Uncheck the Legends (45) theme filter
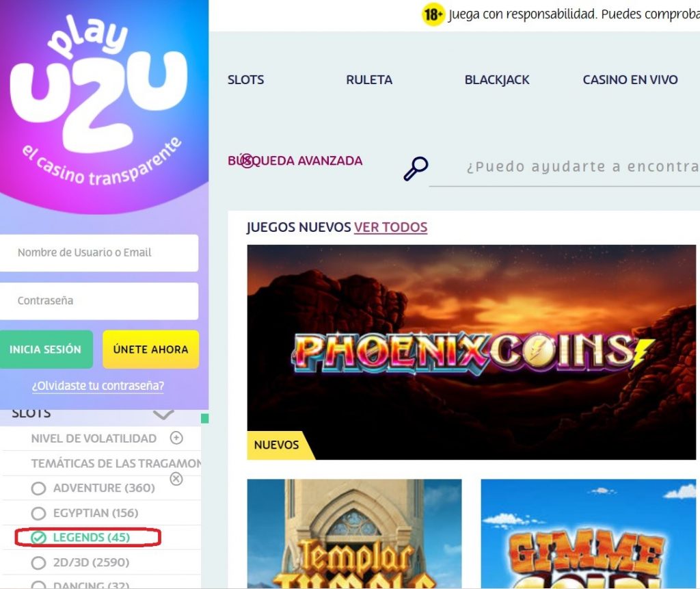The width and height of the screenshot is (700, 589). tap(81, 538)
